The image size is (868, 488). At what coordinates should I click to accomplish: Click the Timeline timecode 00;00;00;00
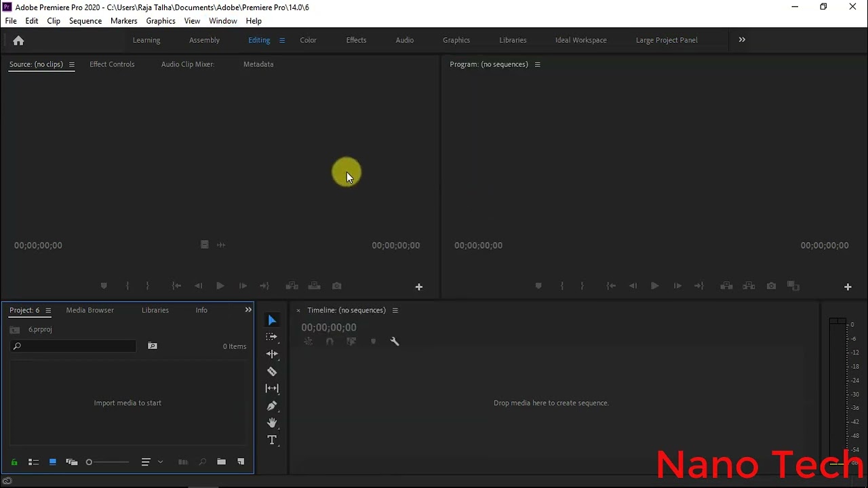coord(329,327)
